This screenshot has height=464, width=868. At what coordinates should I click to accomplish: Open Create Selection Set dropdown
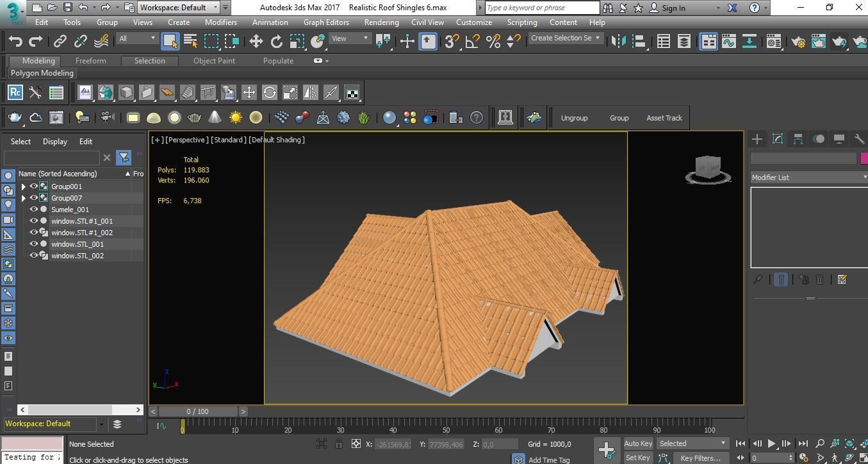(566, 38)
